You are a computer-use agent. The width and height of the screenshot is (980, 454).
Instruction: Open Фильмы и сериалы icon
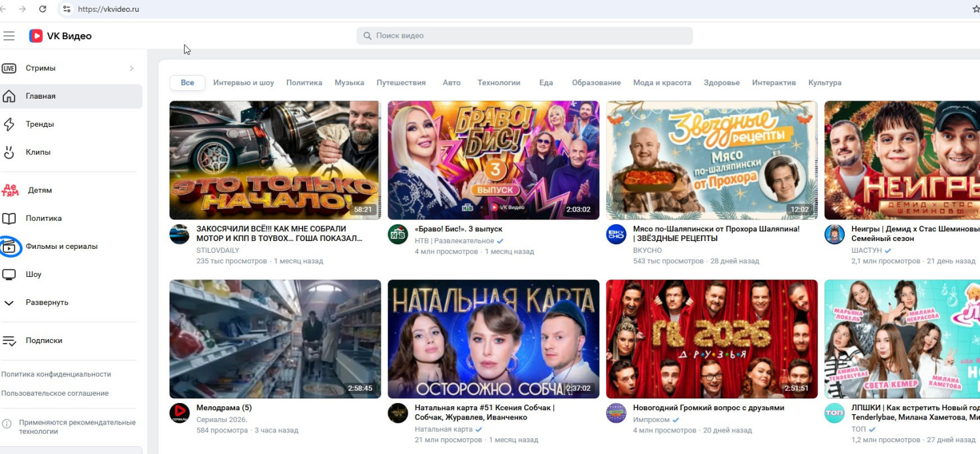tap(10, 247)
